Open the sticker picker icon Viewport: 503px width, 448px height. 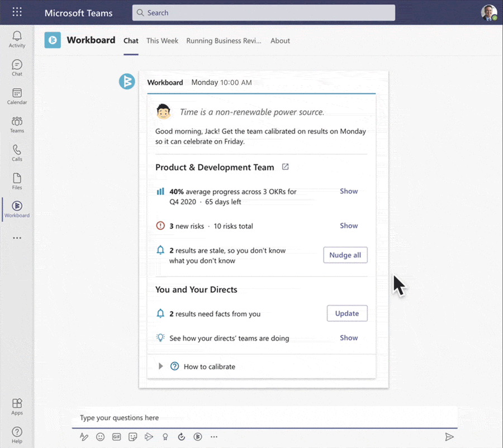(x=133, y=437)
